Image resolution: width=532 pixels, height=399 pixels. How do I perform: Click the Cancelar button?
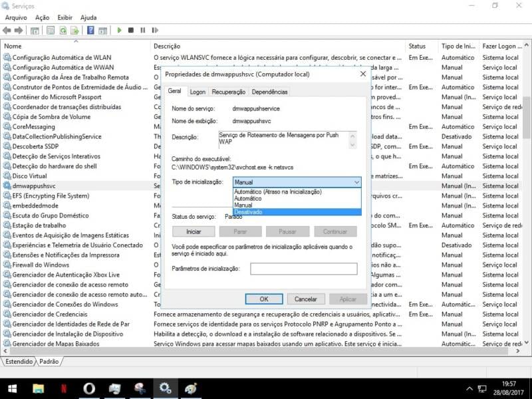(x=306, y=299)
